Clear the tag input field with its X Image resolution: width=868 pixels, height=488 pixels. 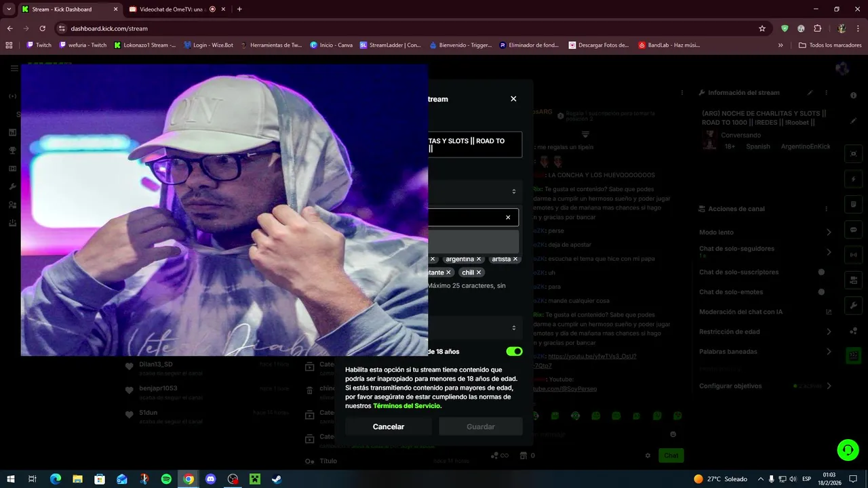(x=508, y=218)
